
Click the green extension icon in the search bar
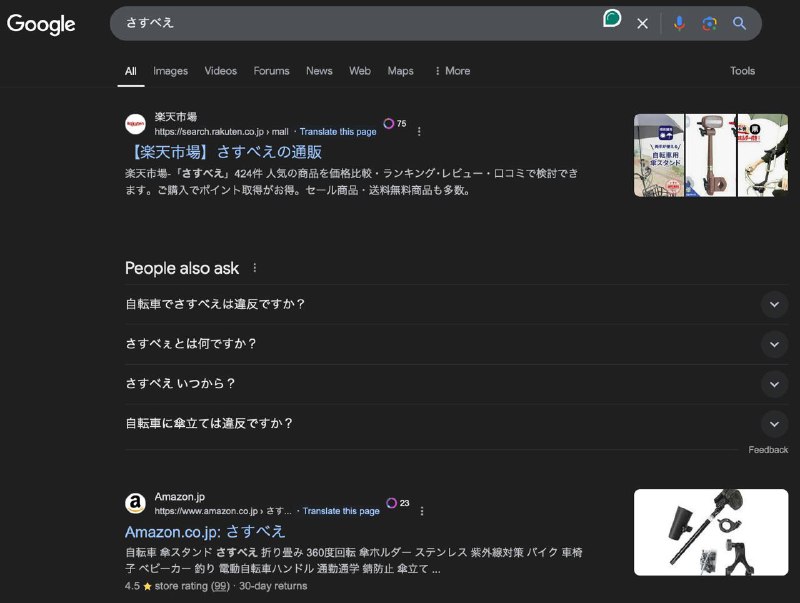pyautogui.click(x=612, y=22)
